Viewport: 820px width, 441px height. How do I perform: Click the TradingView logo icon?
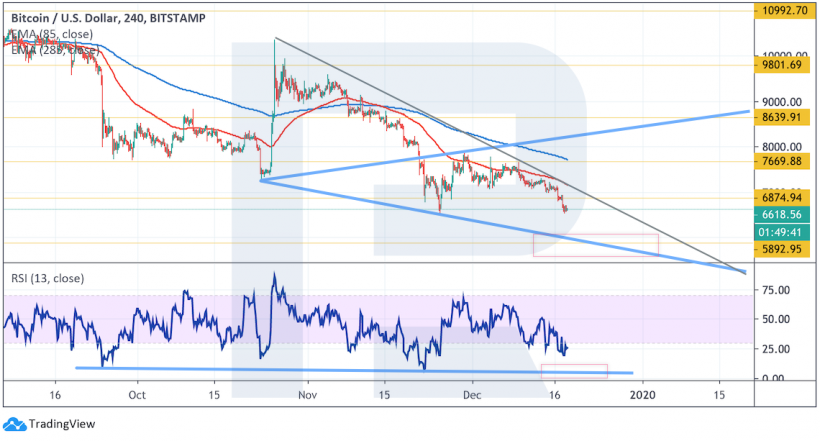click(x=14, y=425)
